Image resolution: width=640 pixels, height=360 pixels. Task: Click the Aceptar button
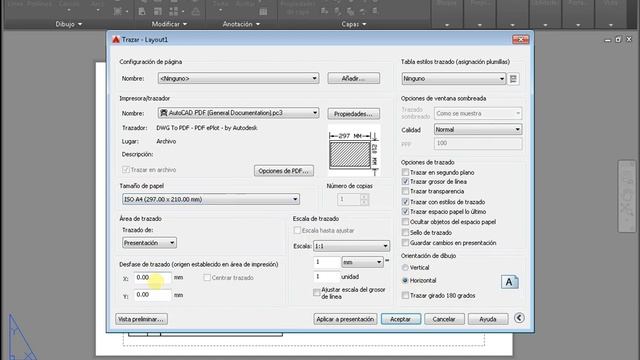point(401,319)
